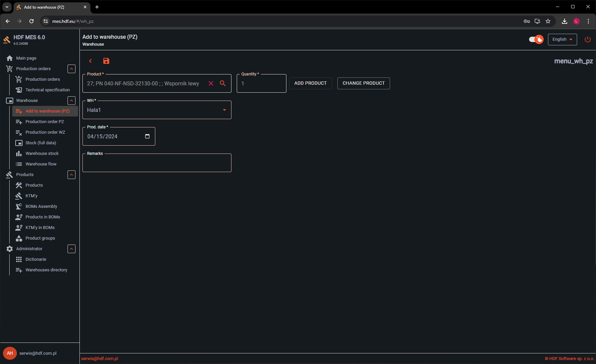This screenshot has width=596, height=364.
Task: Collapse the Administrator menu section
Action: pos(72,249)
